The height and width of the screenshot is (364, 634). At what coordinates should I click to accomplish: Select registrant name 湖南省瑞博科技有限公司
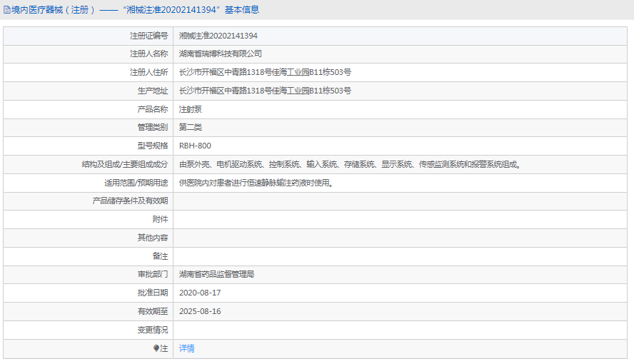[221, 54]
